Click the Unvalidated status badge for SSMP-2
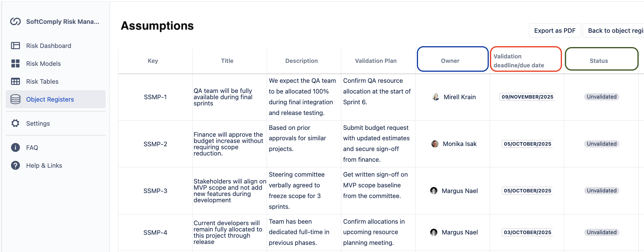644x252 pixels. pos(601,144)
